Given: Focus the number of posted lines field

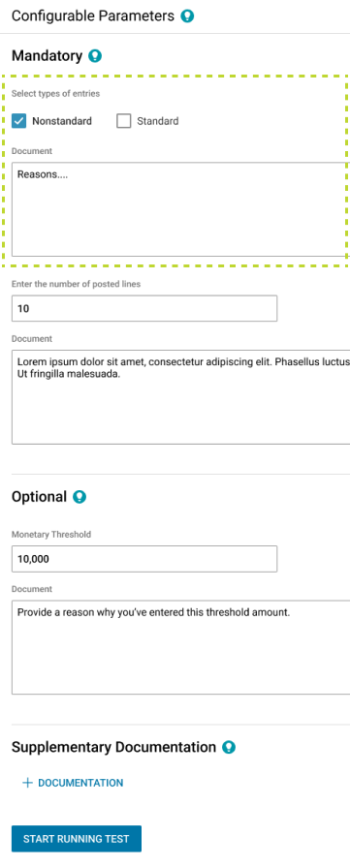Looking at the screenshot, I should (144, 308).
